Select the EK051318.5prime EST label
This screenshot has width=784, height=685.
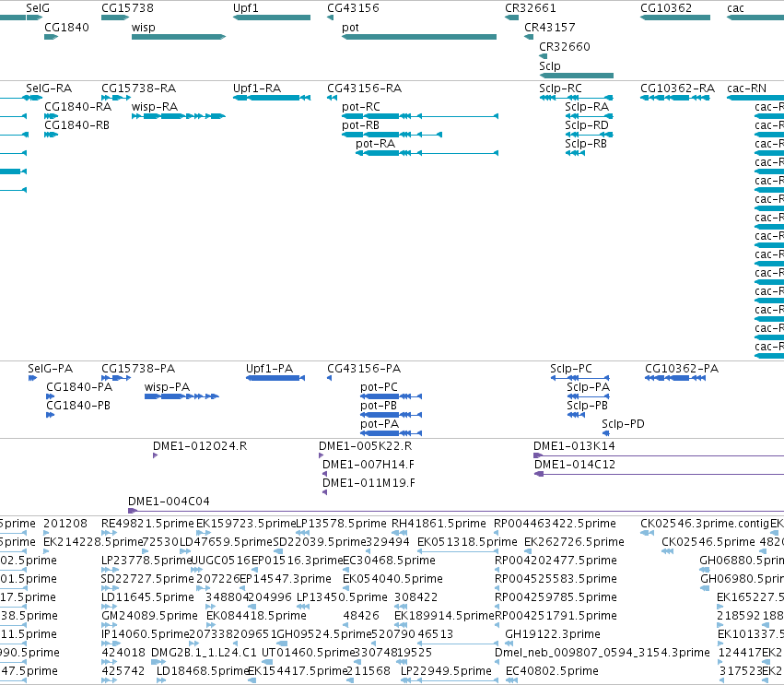pos(467,542)
